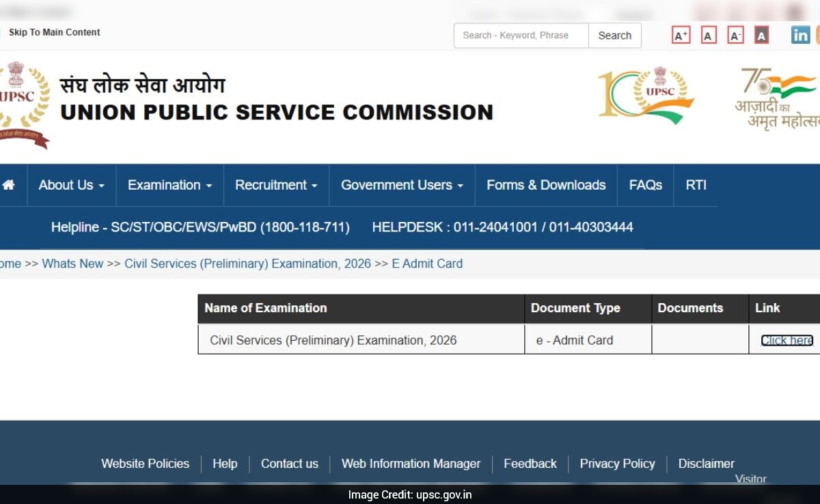Viewport: 820px width, 504px height.
Task: Expand the Recruitment dropdown menu
Action: (276, 185)
